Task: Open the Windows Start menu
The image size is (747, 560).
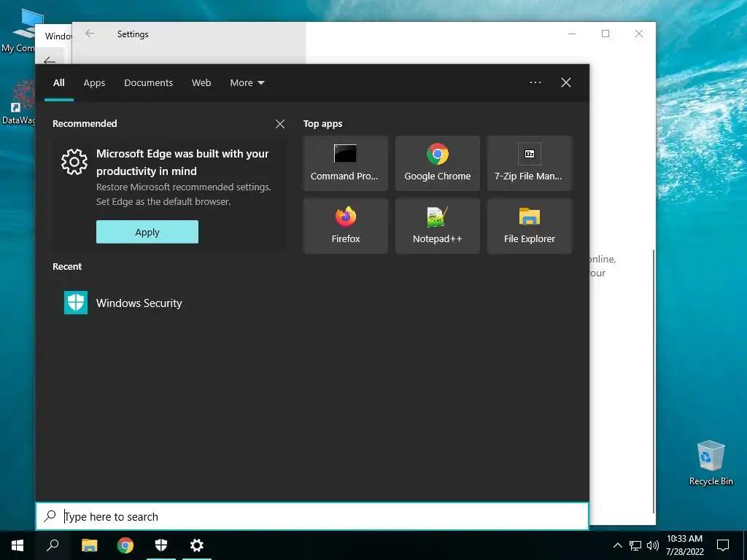Action: pos(18,545)
